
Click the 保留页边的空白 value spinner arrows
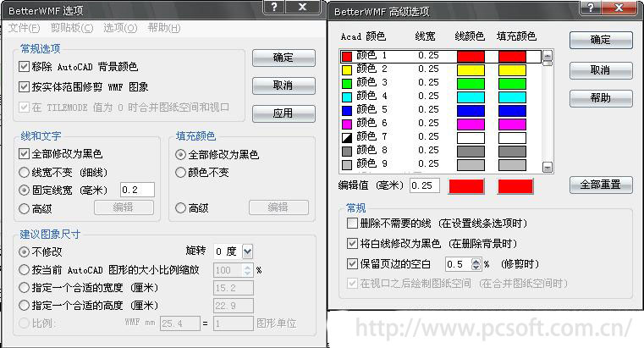(x=475, y=263)
